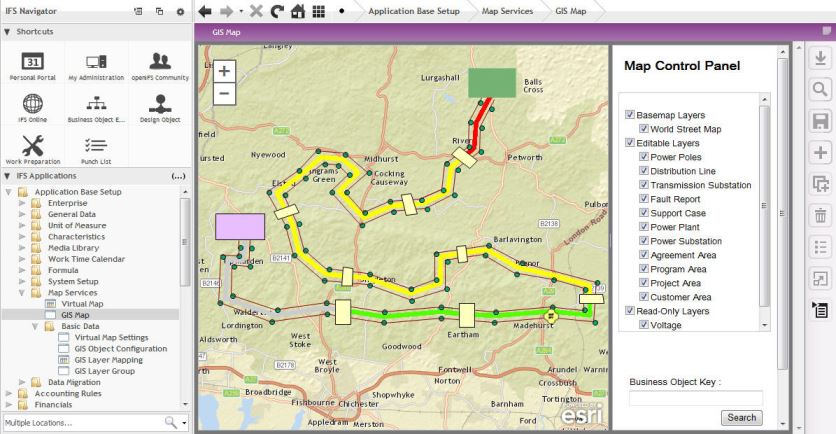Open GIS Layer Group
Image resolution: width=836 pixels, height=434 pixels.
104,371
